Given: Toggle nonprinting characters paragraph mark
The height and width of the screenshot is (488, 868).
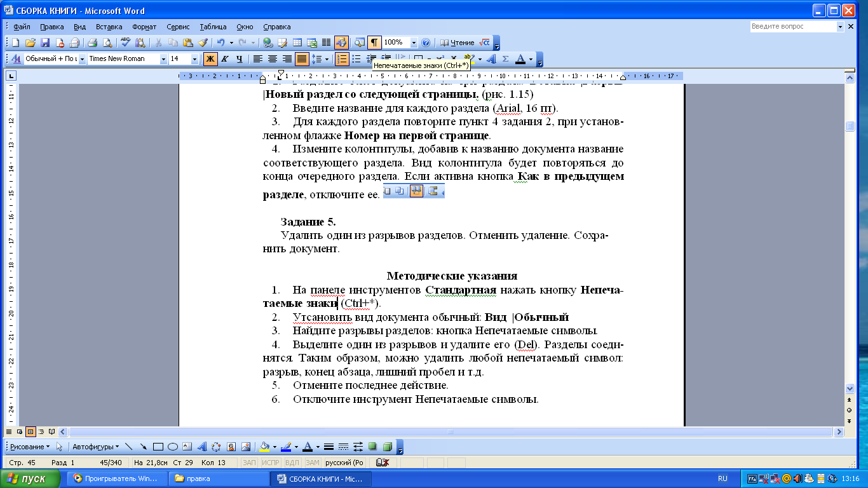Looking at the screenshot, I should pyautogui.click(x=375, y=43).
